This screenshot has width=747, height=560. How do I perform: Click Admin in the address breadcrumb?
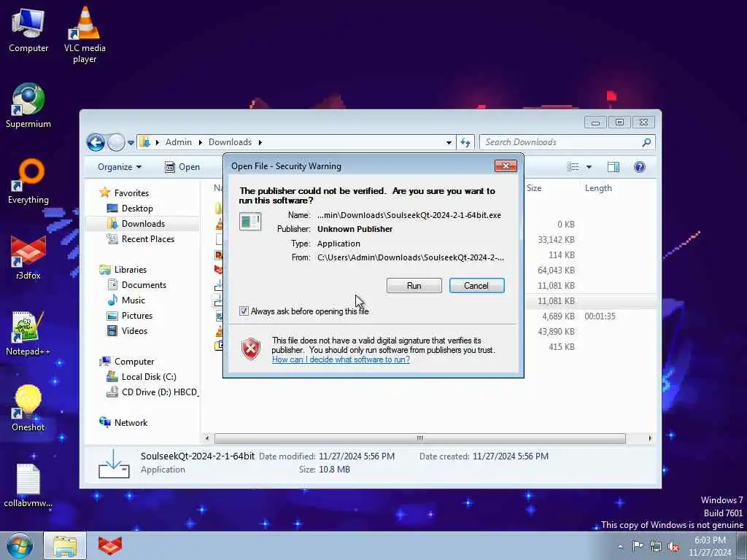click(x=179, y=142)
